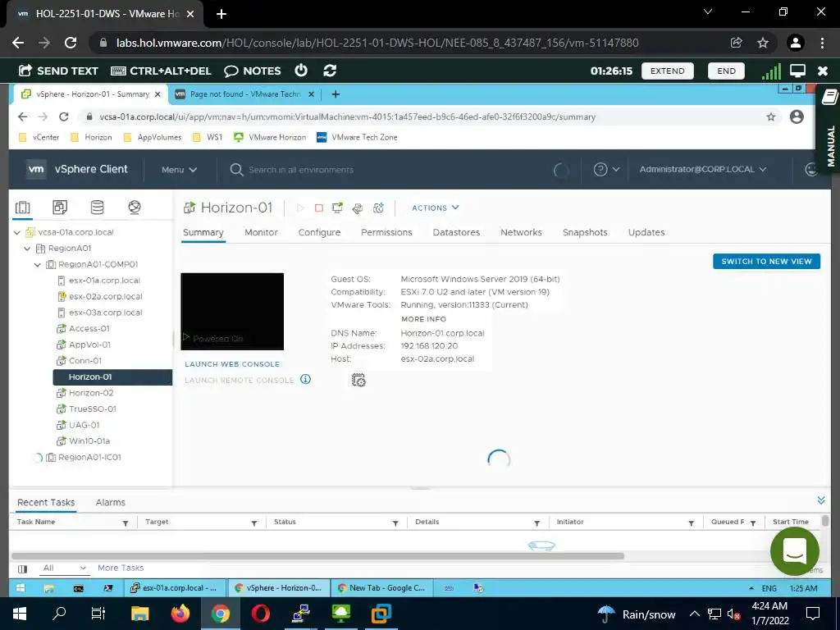Select Horizon-02 in the inventory tree
This screenshot has height=630, width=840.
pos(91,393)
